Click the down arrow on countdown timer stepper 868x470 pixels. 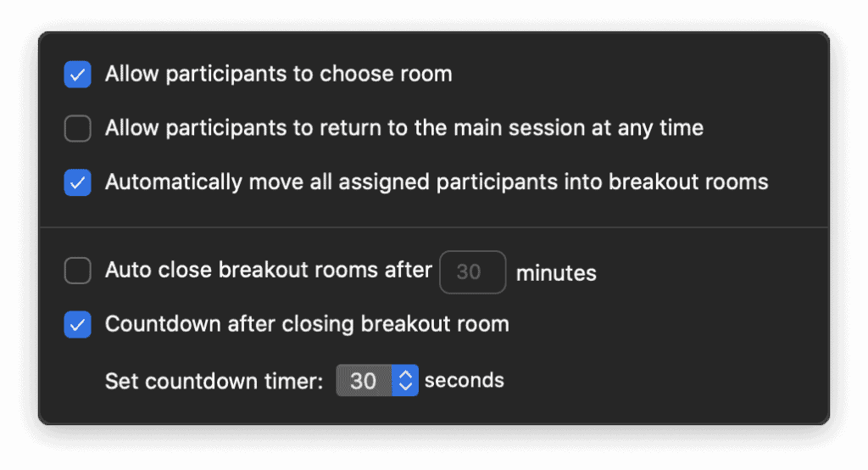[x=405, y=387]
